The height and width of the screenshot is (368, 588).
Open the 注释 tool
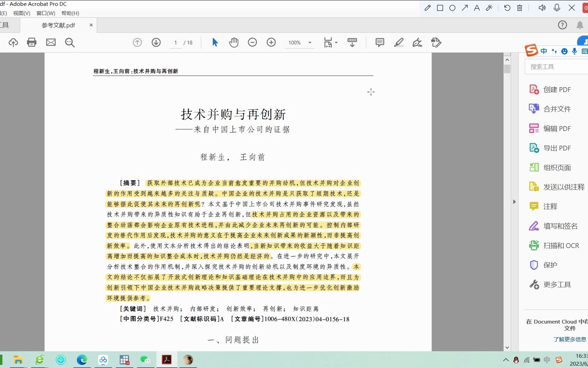click(x=543, y=207)
